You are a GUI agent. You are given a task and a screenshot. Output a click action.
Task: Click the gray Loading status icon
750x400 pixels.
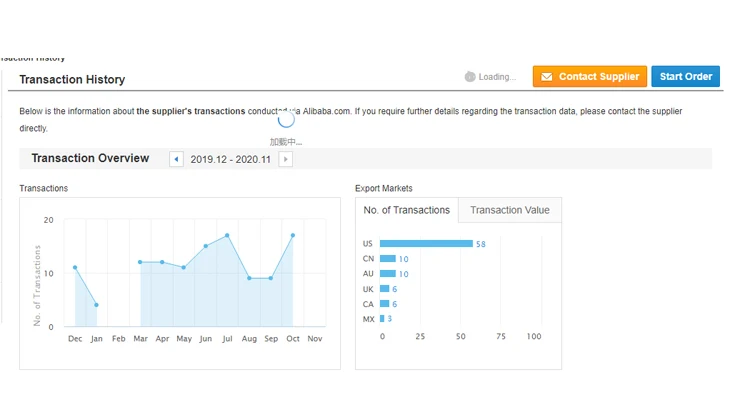470,77
